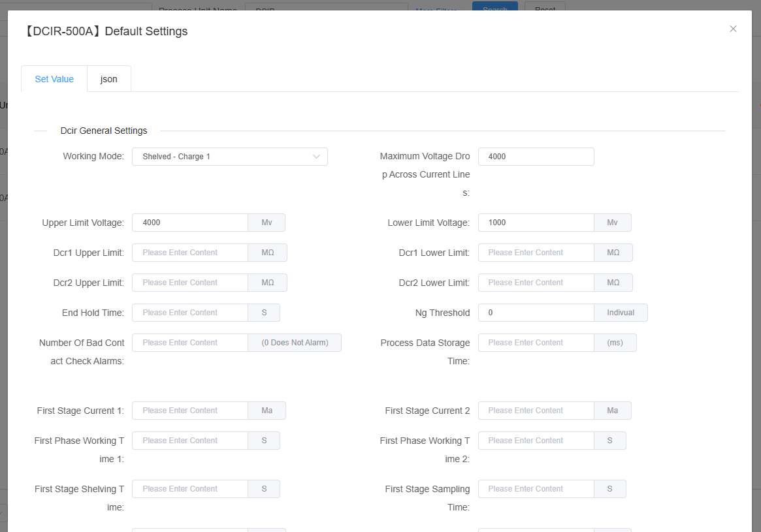Click the End Hold Time input
761x532 pixels.
pos(190,313)
